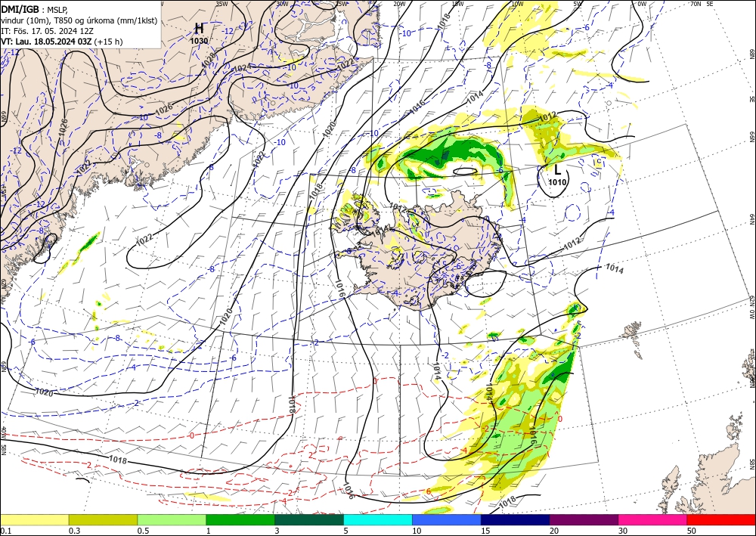Click the 'L' low pressure marker
This screenshot has width=756, height=536.
coord(557,169)
